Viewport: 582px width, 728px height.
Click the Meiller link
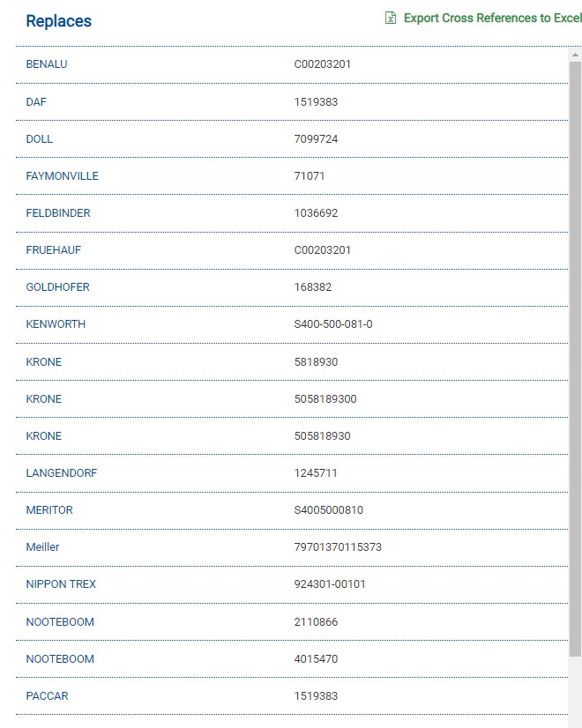coord(43,547)
